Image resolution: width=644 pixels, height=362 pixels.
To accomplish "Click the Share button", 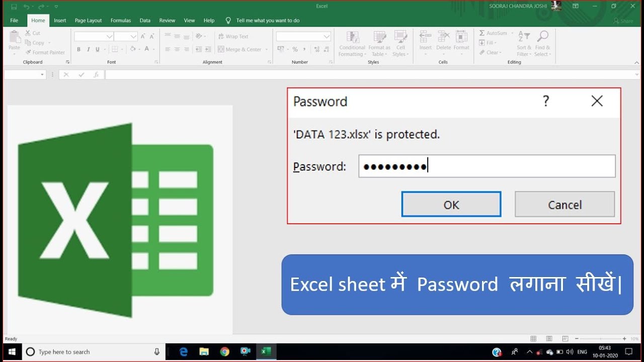I will (623, 21).
